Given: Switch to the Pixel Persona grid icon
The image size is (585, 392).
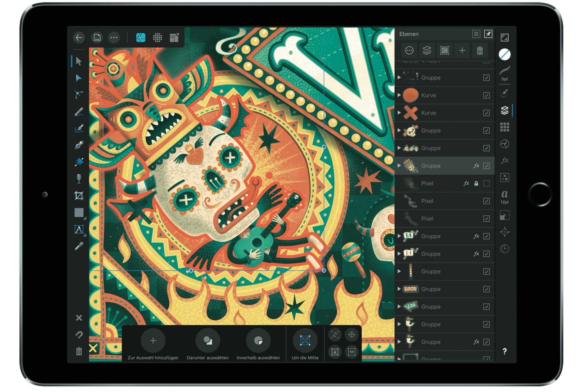Looking at the screenshot, I should [157, 37].
